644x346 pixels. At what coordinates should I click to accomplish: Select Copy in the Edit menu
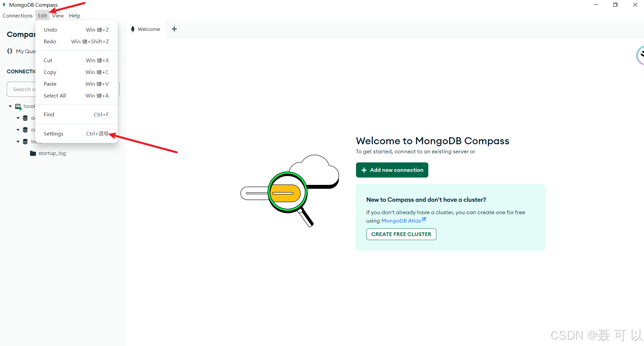pyautogui.click(x=76, y=72)
